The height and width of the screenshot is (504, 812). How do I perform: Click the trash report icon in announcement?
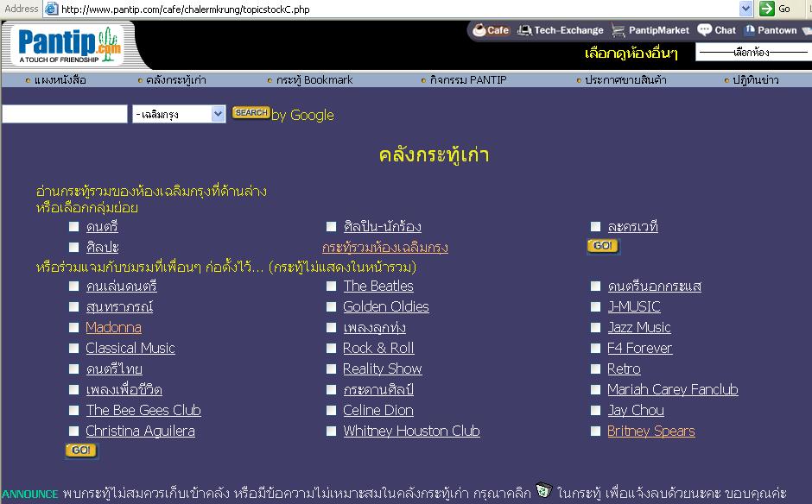pos(543,489)
